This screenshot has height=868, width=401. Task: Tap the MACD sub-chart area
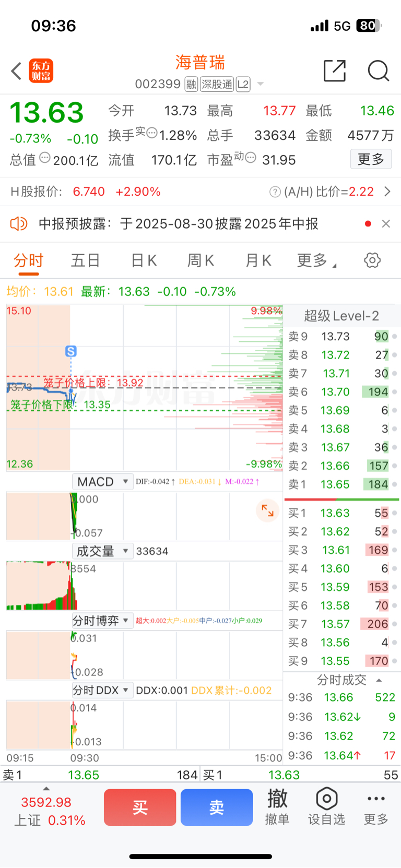144,516
